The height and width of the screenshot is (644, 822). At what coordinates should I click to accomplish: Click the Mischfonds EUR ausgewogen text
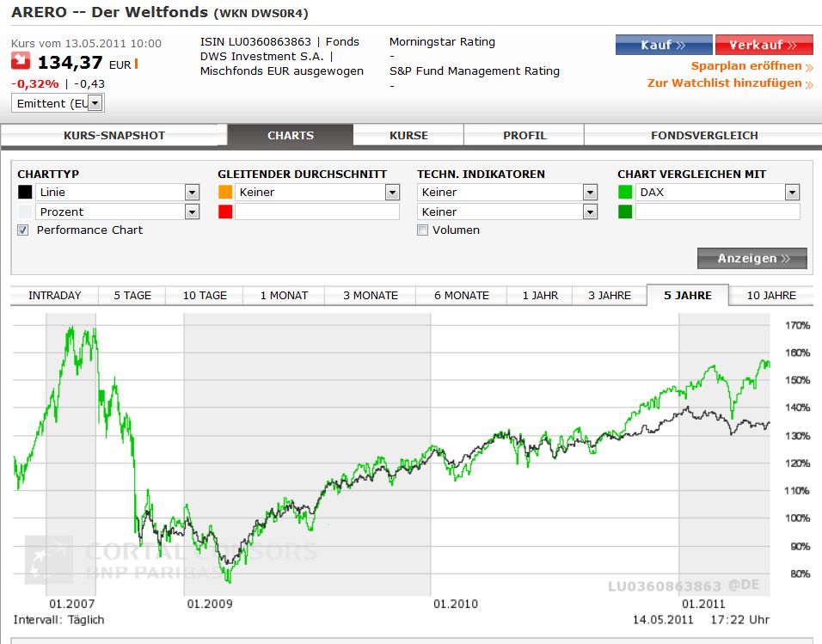pyautogui.click(x=282, y=71)
